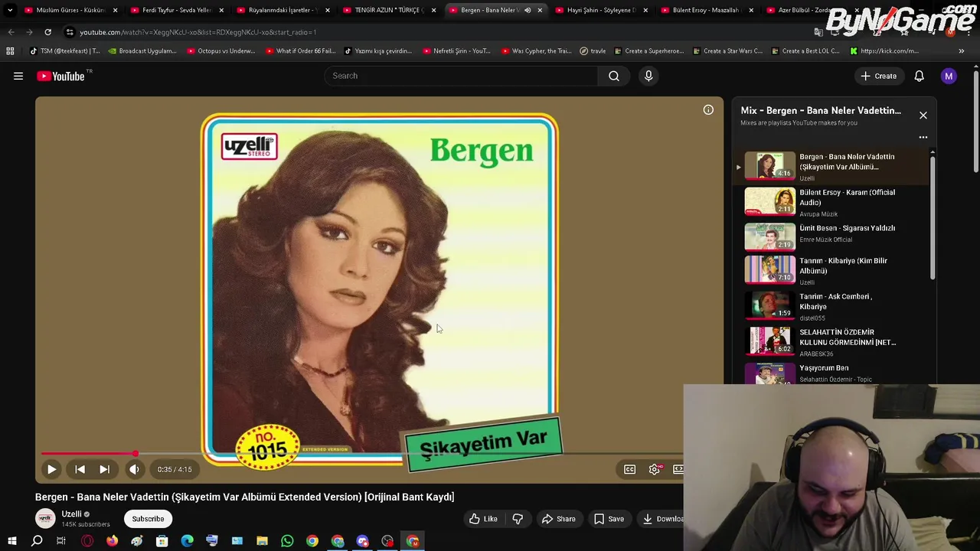Open Mix playlist more options menu
Viewport: 980px width, 551px height.
pos(923,137)
